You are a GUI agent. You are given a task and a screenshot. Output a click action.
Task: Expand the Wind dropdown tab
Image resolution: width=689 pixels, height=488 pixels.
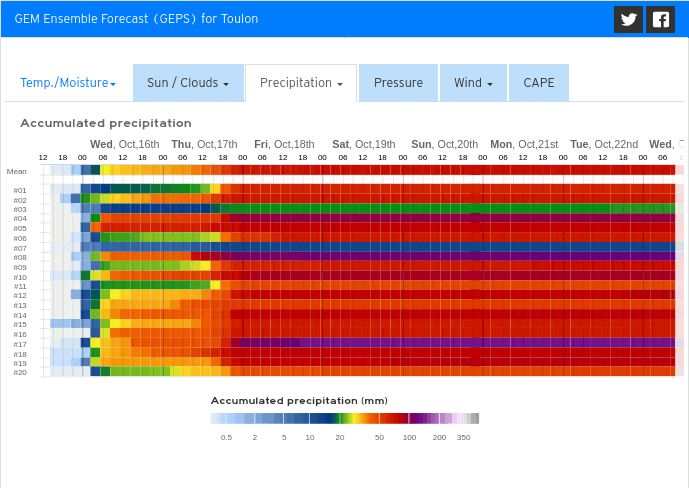473,83
